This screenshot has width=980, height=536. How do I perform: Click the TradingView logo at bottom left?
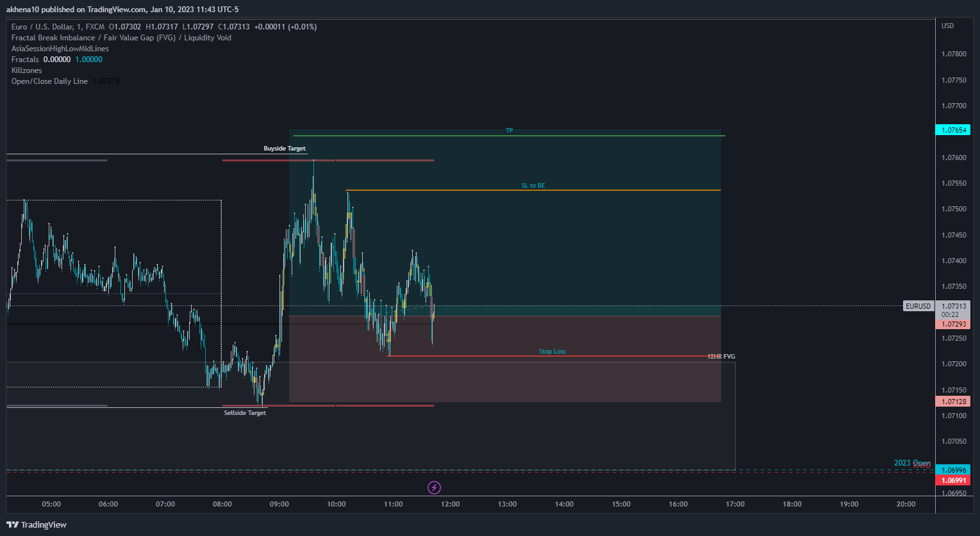click(x=37, y=524)
